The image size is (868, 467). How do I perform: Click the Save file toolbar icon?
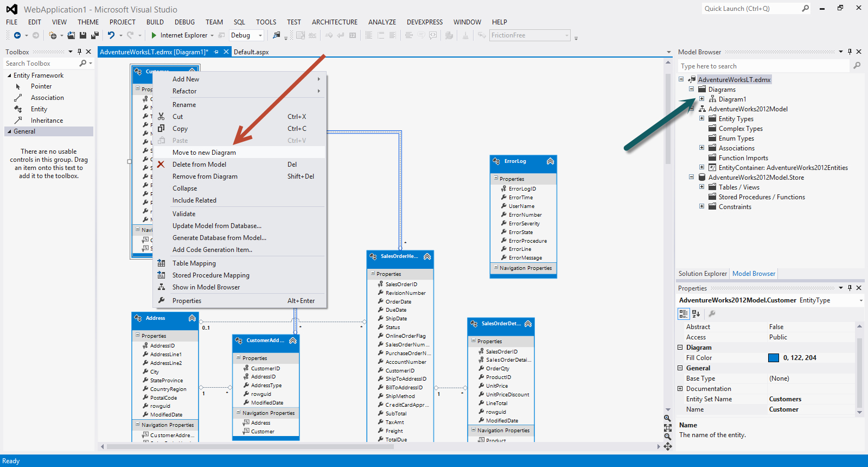[83, 35]
